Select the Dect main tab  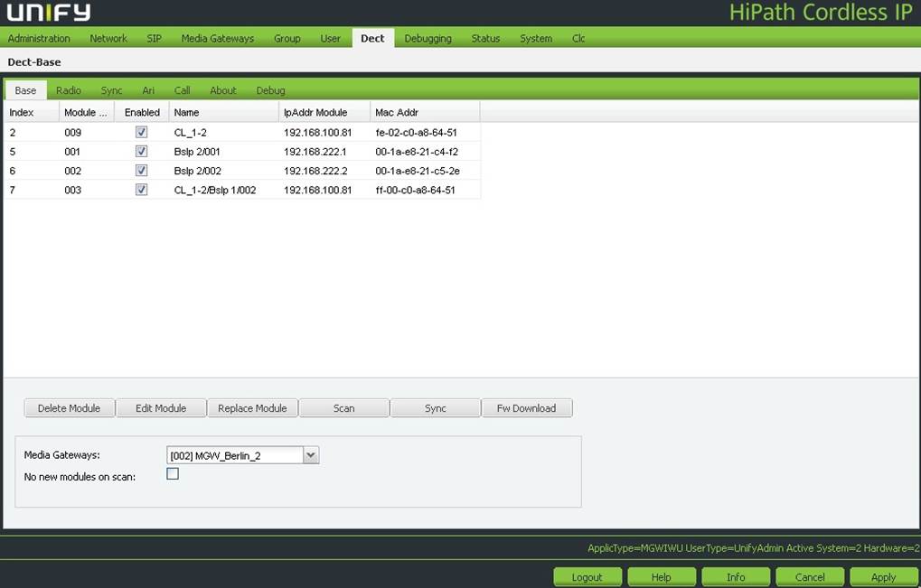[x=372, y=38]
